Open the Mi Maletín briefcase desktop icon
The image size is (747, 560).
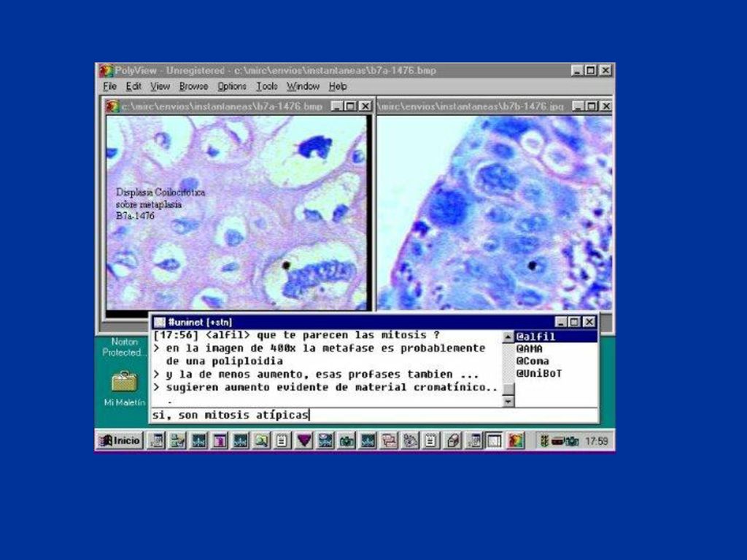(x=124, y=382)
